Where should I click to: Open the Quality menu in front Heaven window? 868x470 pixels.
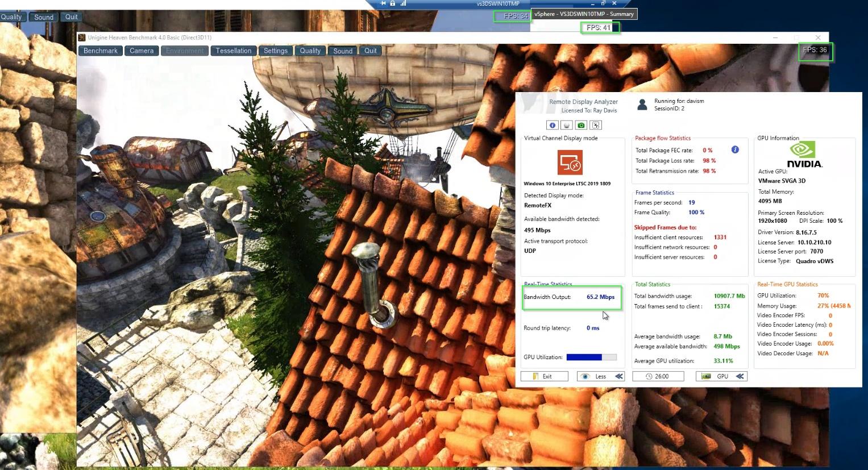pos(310,51)
